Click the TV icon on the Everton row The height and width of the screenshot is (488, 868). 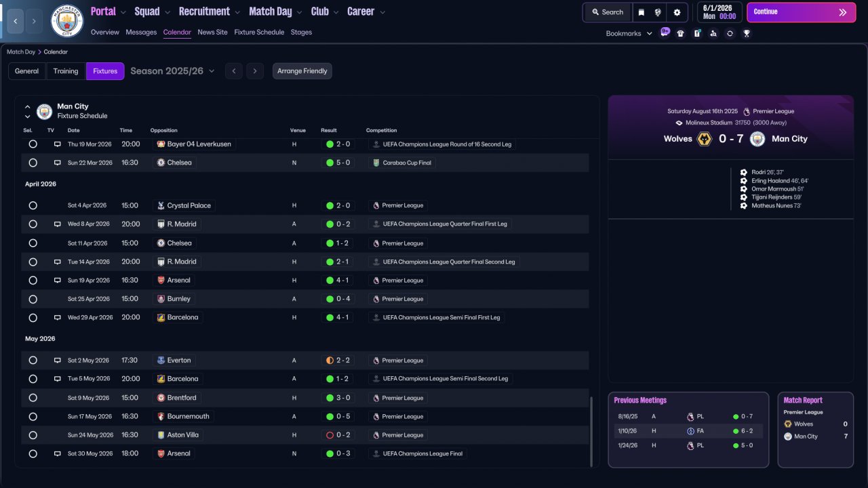tap(58, 361)
